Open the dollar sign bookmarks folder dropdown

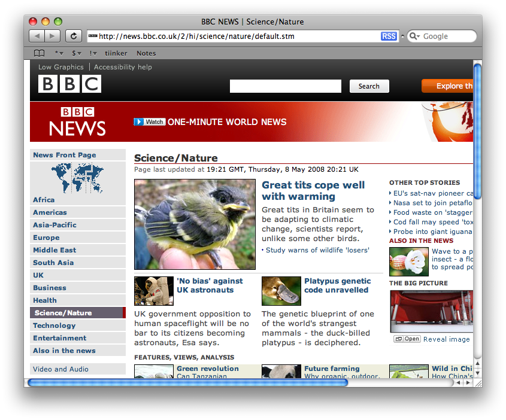(x=76, y=53)
